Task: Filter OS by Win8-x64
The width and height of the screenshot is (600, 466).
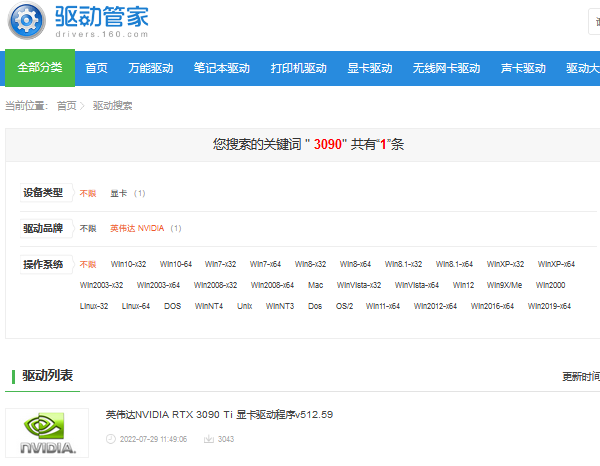Action: pos(355,264)
